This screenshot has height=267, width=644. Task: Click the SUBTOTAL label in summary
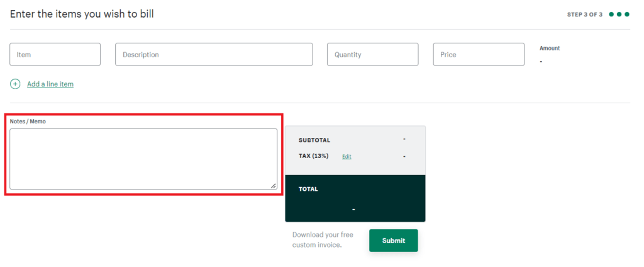point(314,140)
